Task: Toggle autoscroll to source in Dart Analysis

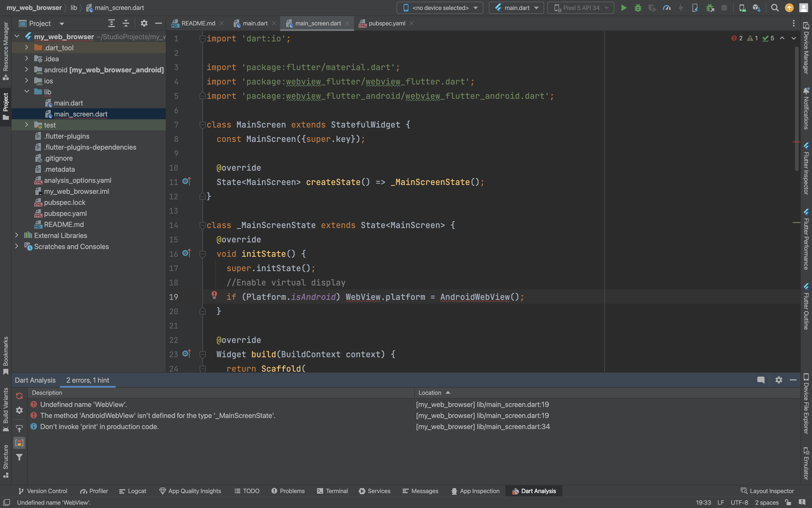Action: point(20,428)
